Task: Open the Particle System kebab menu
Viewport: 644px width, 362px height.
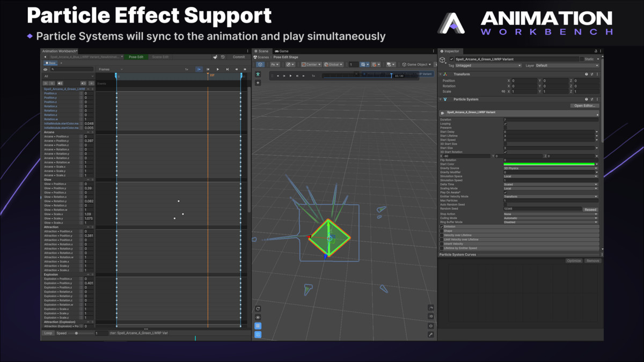Action: (x=597, y=99)
